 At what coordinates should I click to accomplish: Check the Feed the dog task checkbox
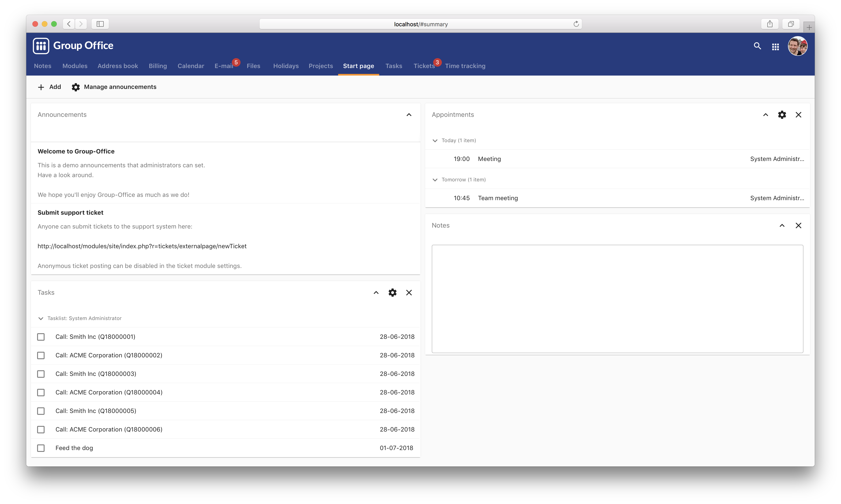point(41,448)
